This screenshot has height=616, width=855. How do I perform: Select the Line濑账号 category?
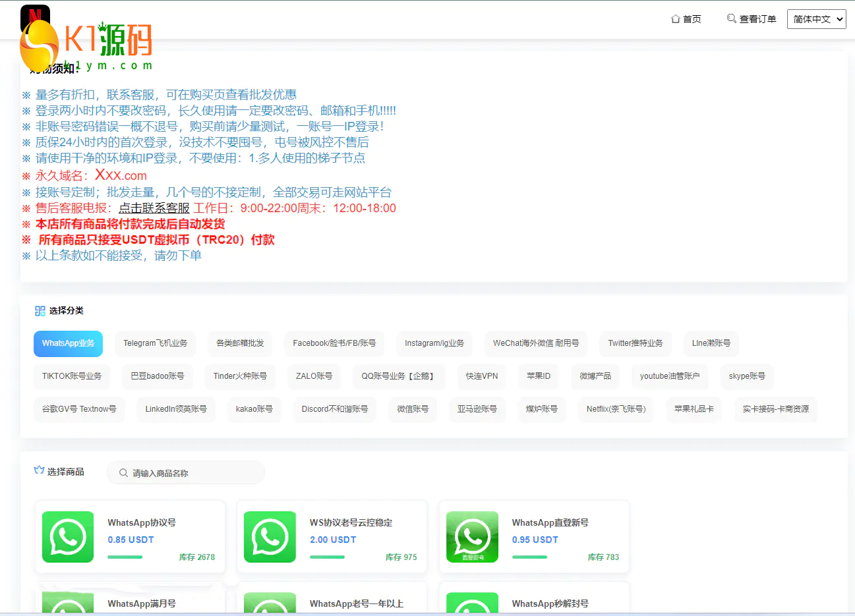(711, 343)
